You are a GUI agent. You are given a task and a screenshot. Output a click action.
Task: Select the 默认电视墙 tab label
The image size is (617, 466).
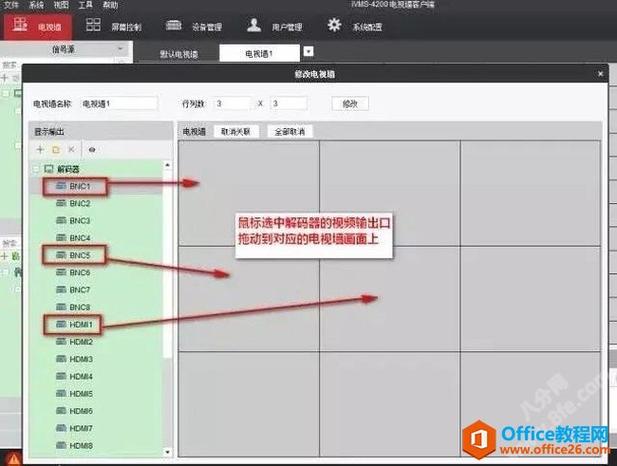(x=179, y=54)
